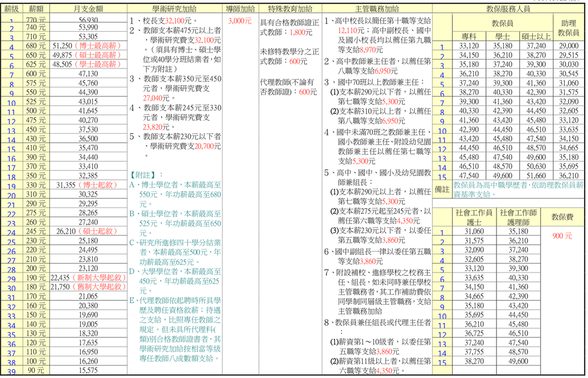Viewport: 588px width, 378px height.
Task: Click the 助理教保員 column header
Action: [x=568, y=28]
